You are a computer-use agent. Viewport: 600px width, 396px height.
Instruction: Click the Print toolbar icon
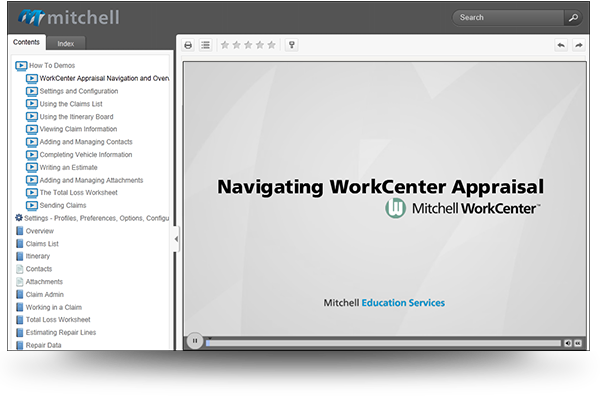(188, 45)
